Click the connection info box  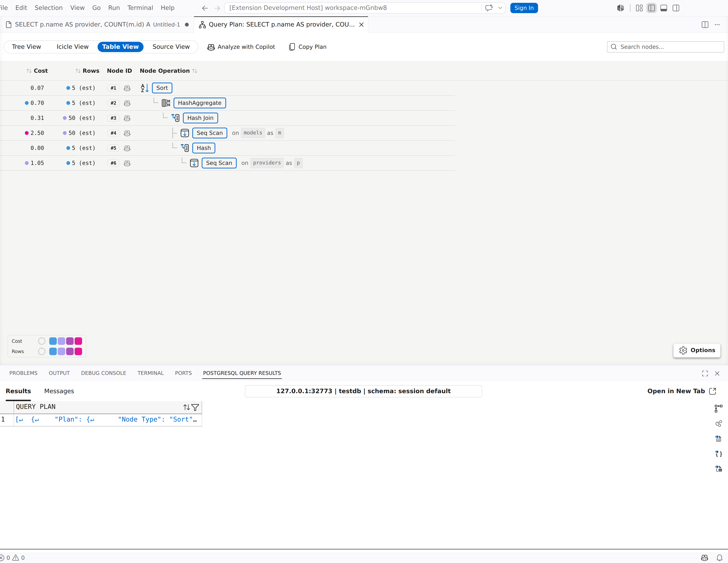(x=363, y=391)
